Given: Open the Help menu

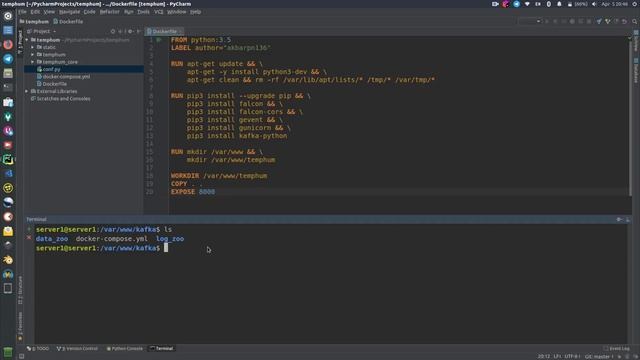Looking at the screenshot, I should click(x=196, y=12).
